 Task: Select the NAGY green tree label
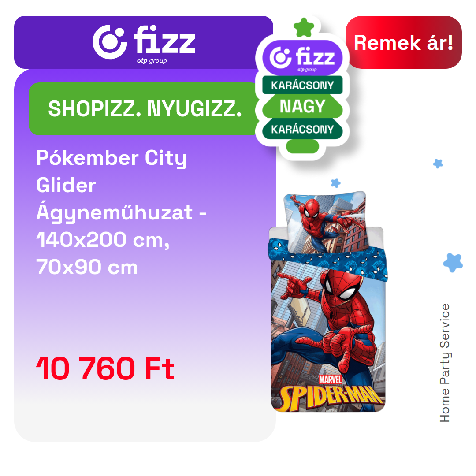click(x=302, y=106)
